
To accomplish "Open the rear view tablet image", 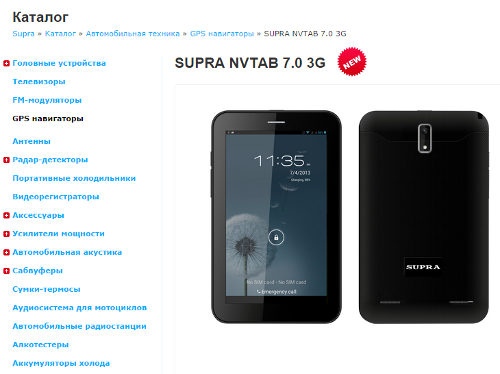I will [x=424, y=217].
